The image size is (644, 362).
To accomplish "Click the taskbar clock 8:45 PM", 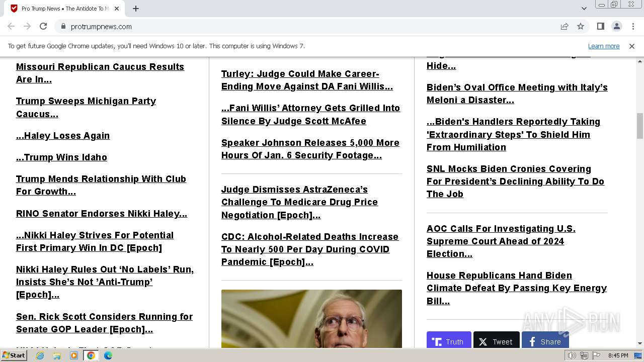I will pyautogui.click(x=618, y=355).
